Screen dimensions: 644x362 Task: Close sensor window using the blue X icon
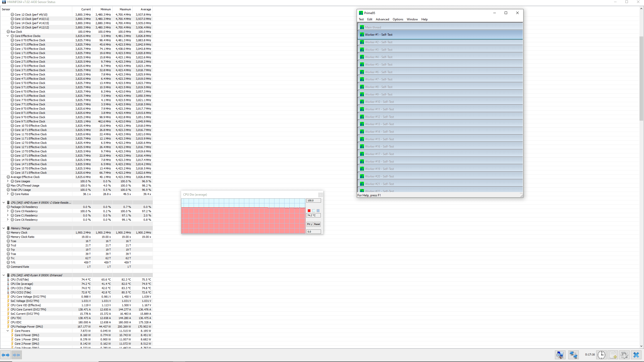tap(636, 355)
